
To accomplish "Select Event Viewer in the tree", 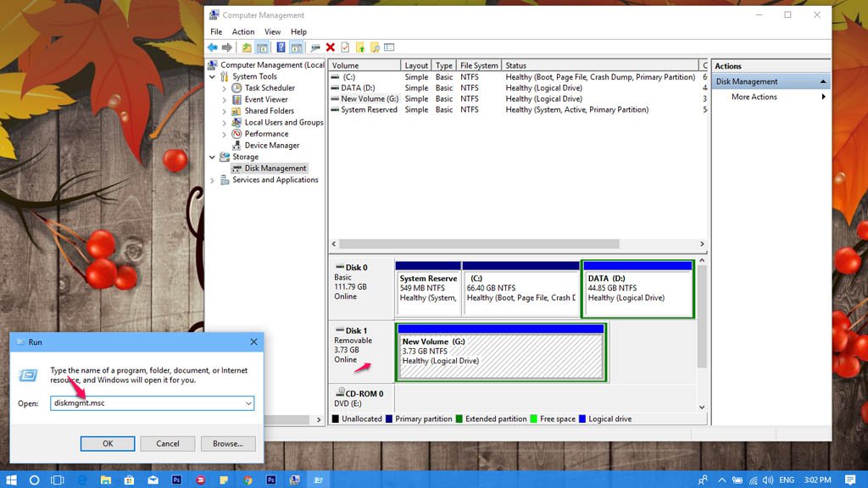I will coord(266,100).
